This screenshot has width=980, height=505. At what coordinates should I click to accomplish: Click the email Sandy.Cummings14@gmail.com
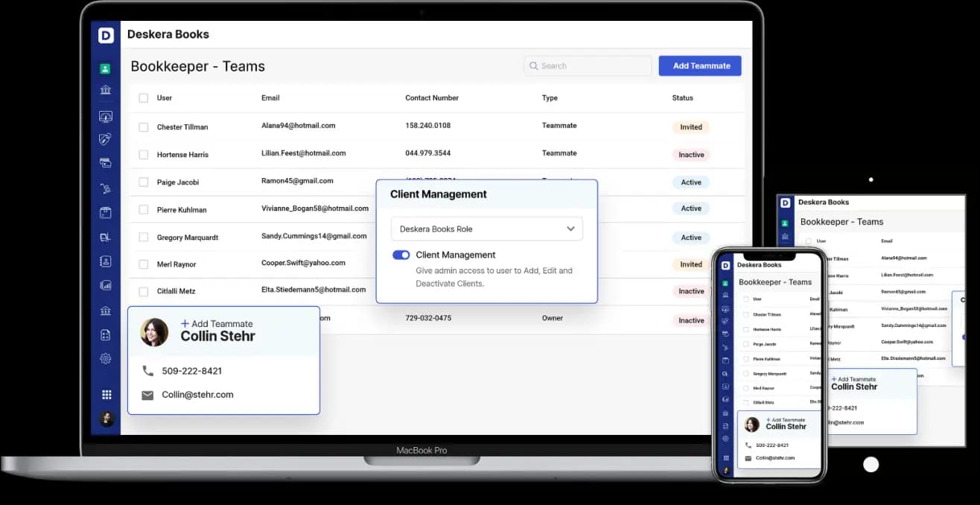click(x=314, y=236)
